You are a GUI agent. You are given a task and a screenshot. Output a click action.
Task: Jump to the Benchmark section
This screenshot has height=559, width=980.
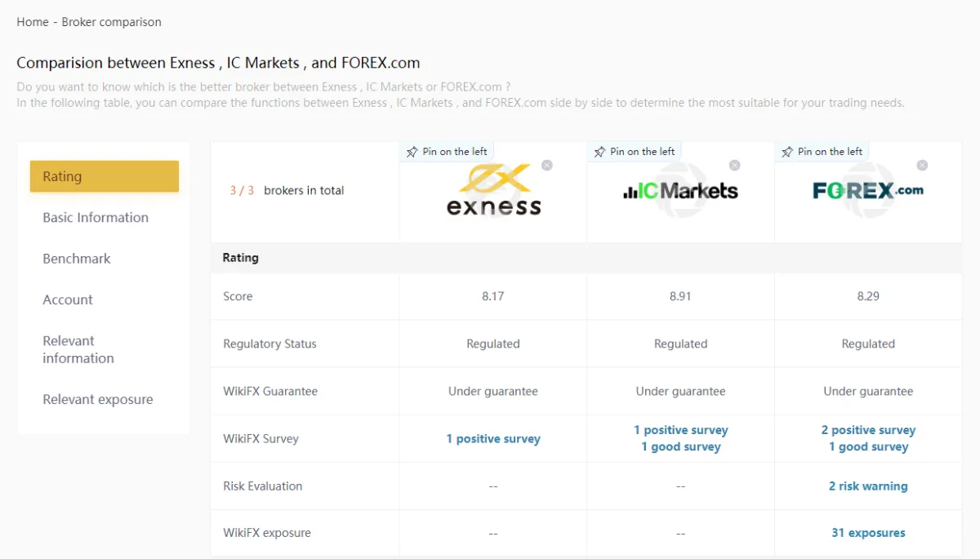click(77, 258)
